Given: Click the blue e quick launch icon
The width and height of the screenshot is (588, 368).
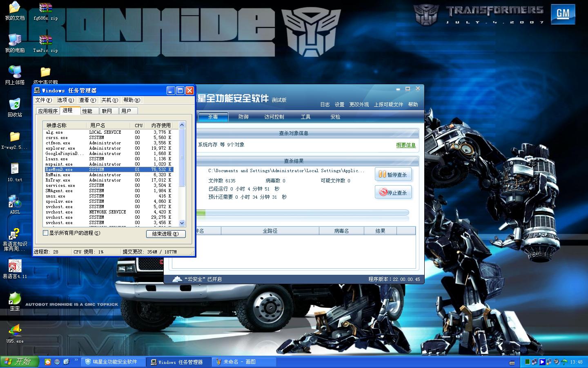Looking at the screenshot, I should 67,362.
